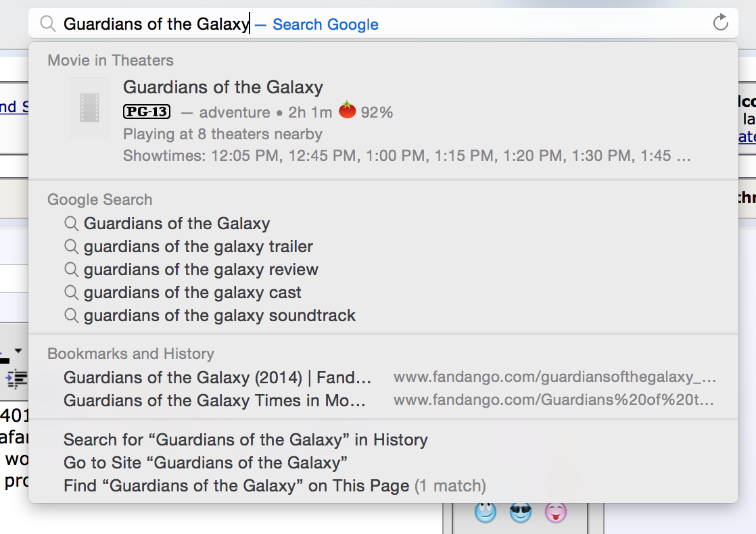Click the PG-13 rating badge
756x534 pixels.
147,112
